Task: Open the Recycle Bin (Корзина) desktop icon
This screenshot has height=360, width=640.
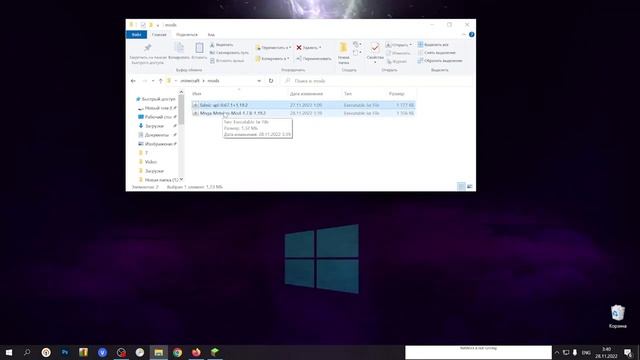Action: (618, 316)
